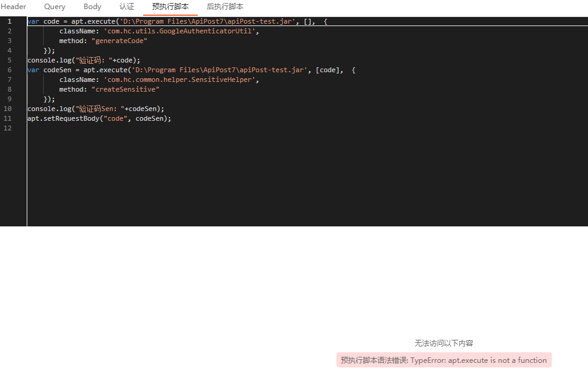Click line number 10 in the gutter
Viewport: 588px width, 375px height.
[9, 109]
